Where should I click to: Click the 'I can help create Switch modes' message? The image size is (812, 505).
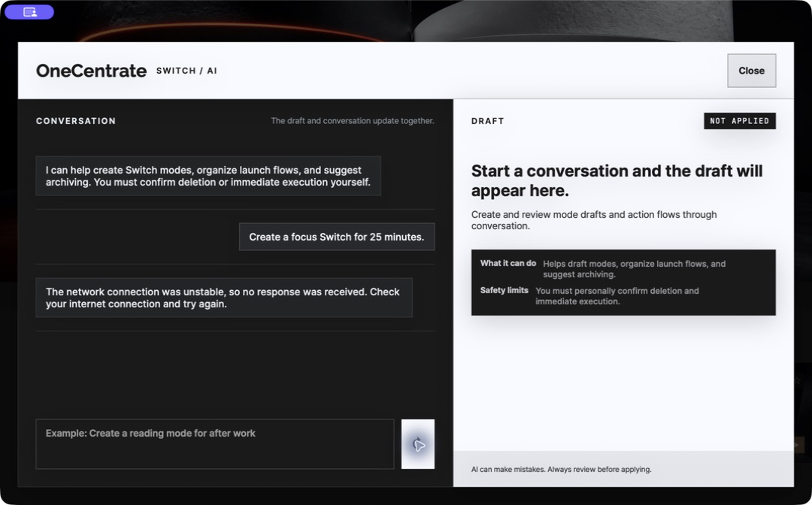click(208, 176)
